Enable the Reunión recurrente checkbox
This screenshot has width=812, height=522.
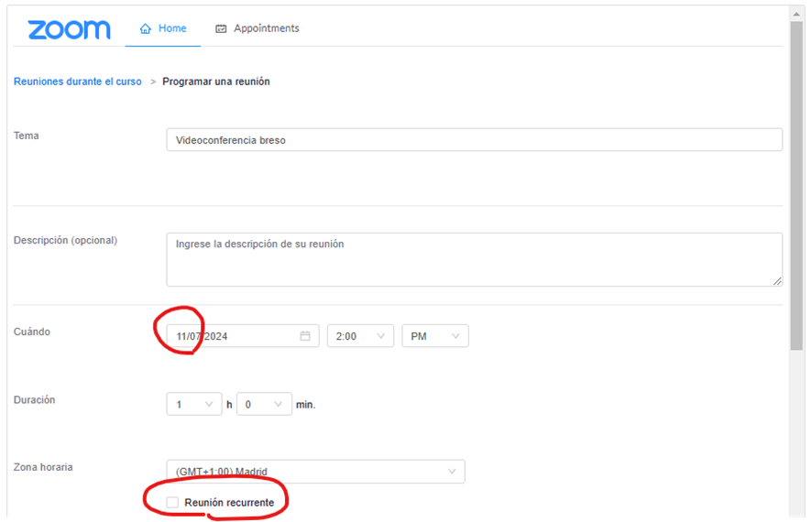pos(172,503)
